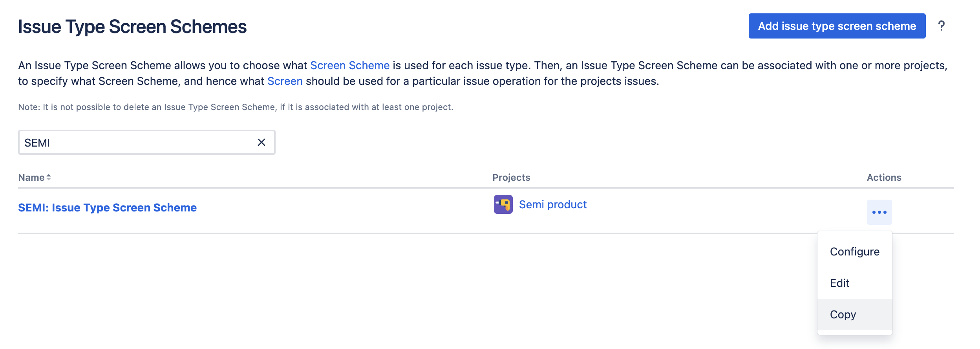The height and width of the screenshot is (349, 980).
Task: Sort the table by Name column
Action: point(31,178)
